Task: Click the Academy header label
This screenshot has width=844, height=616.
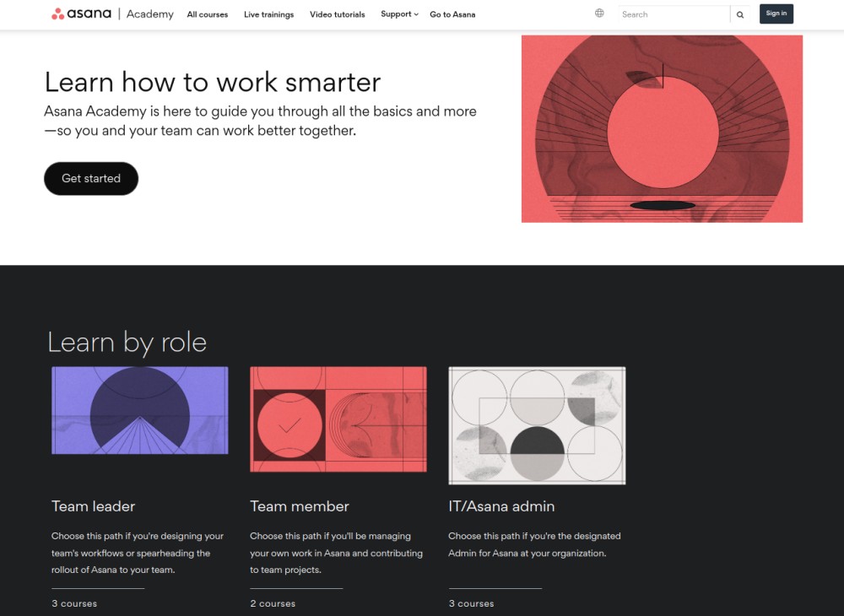Action: point(149,14)
